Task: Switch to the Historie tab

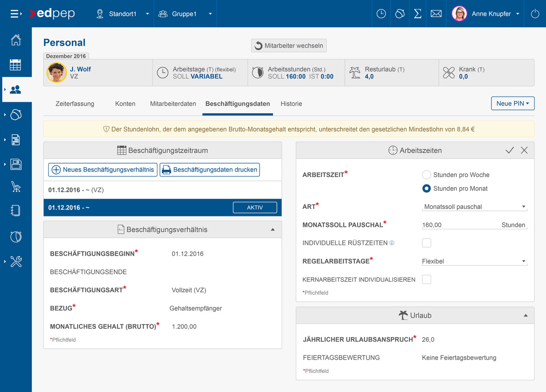Action: (x=291, y=104)
